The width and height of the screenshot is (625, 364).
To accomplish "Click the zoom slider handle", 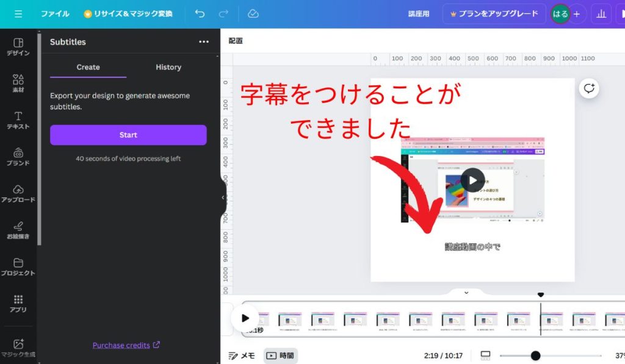I will (x=535, y=355).
